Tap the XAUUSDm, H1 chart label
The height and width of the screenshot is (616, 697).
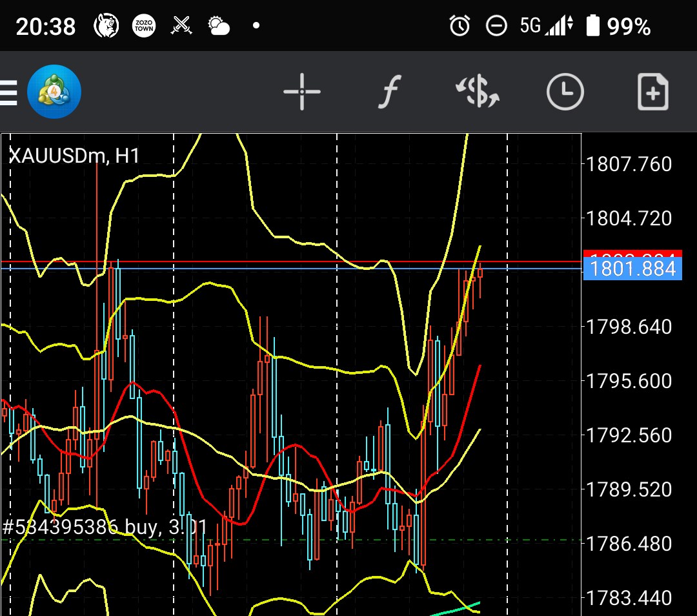tap(74, 156)
